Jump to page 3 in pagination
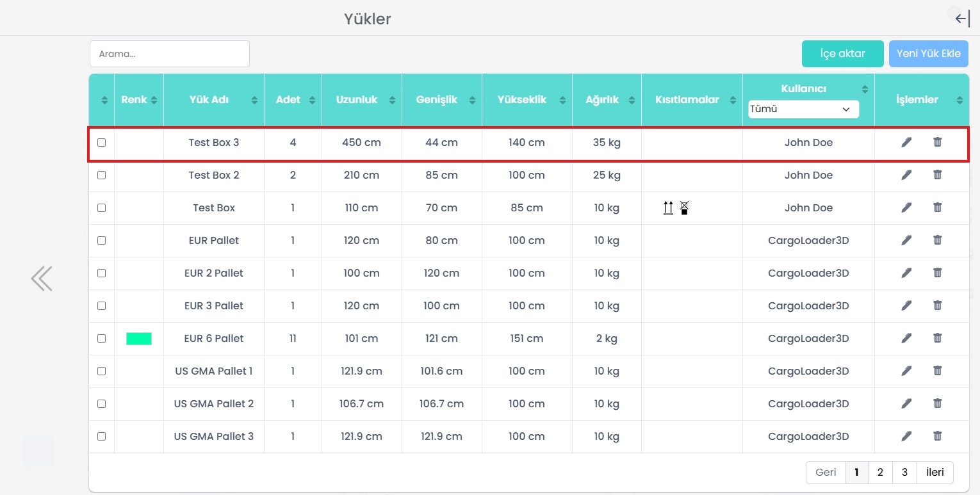Image resolution: width=980 pixels, height=495 pixels. coord(904,473)
